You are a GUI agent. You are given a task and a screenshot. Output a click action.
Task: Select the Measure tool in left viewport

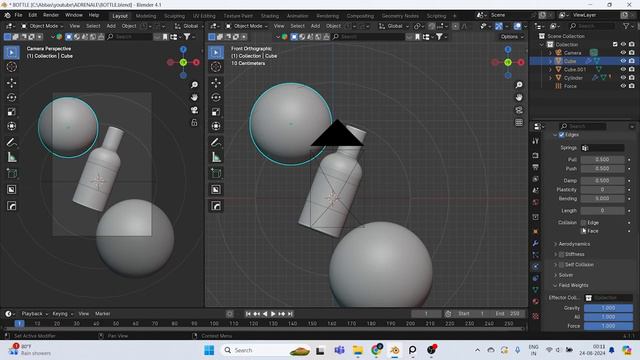tap(11, 157)
